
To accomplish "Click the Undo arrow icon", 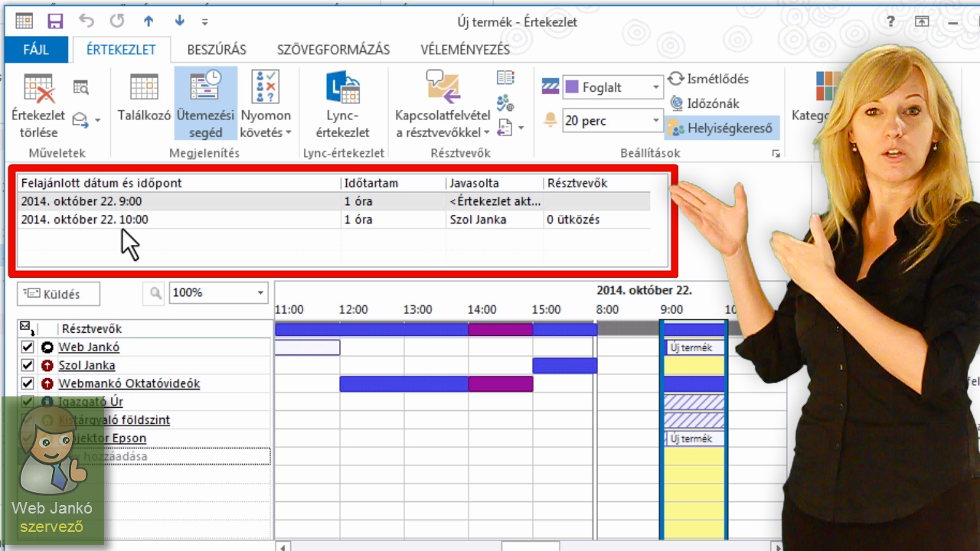I will point(86,21).
